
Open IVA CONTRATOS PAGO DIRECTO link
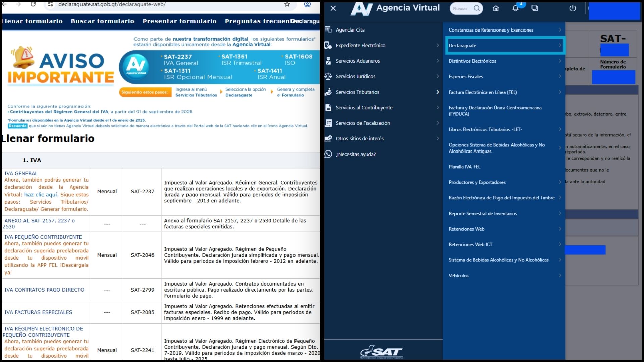(44, 290)
